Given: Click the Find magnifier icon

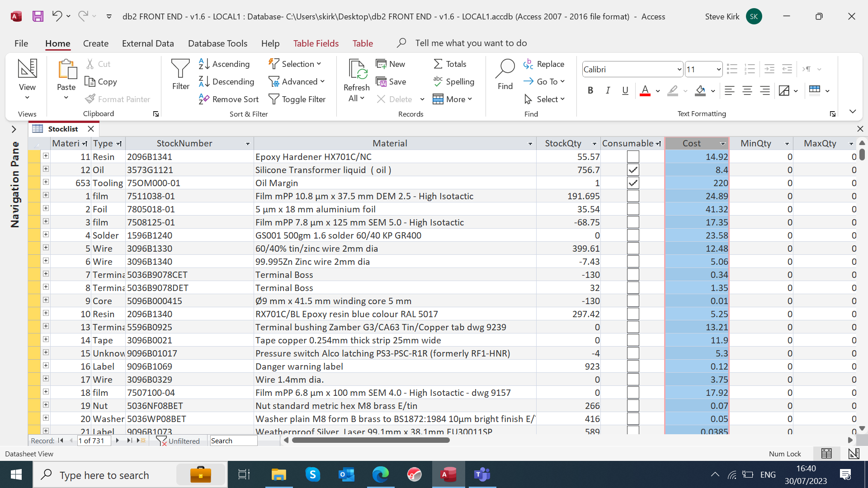Looking at the screenshot, I should point(505,69).
